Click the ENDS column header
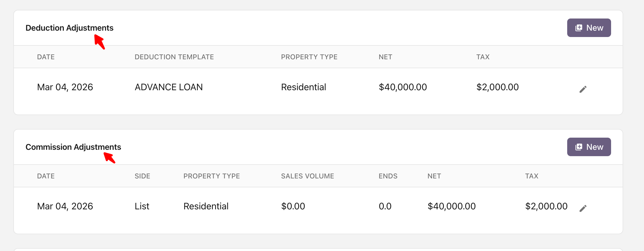This screenshot has height=251, width=644. tap(388, 176)
